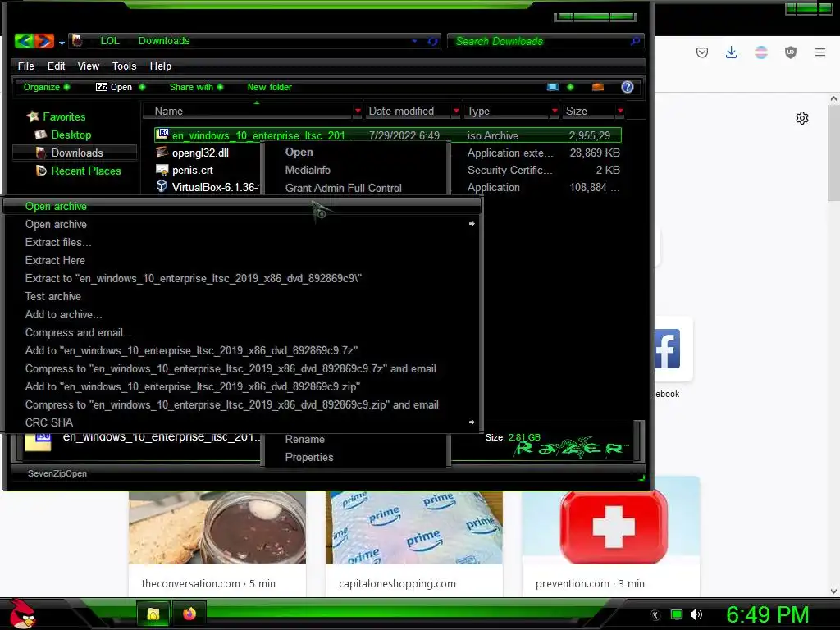This screenshot has height=630, width=840.
Task: Choose Open in the context menu
Action: pyautogui.click(x=299, y=152)
